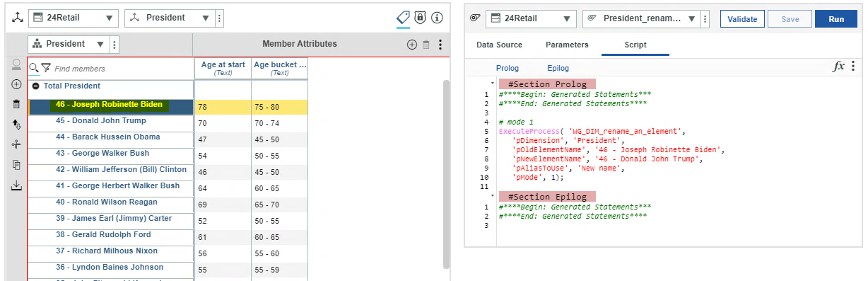This screenshot has height=281, width=868.
Task: Switch to the Parameters tab
Action: point(567,45)
